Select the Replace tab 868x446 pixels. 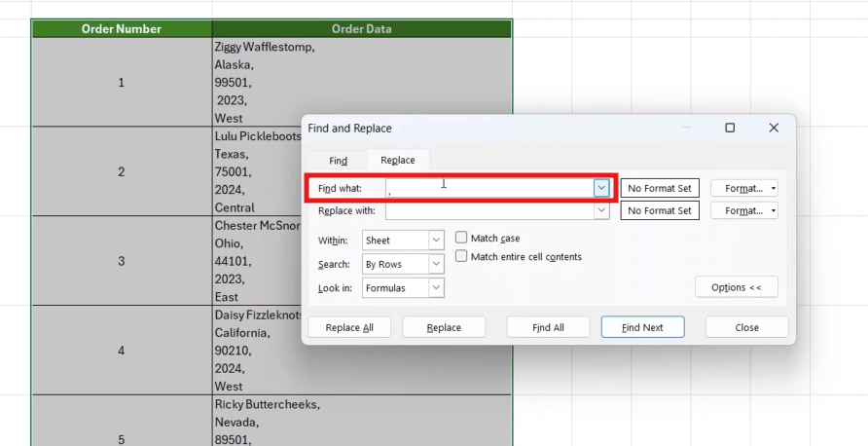(397, 160)
